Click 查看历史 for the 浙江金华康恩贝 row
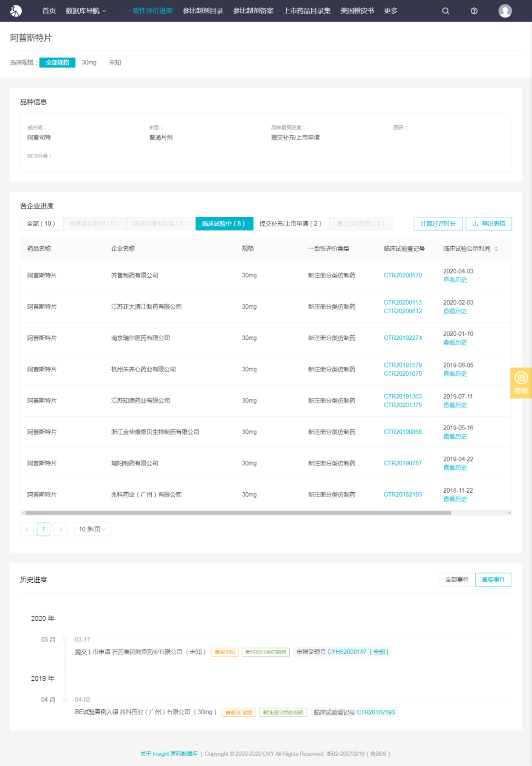532x766 pixels. pyautogui.click(x=455, y=436)
